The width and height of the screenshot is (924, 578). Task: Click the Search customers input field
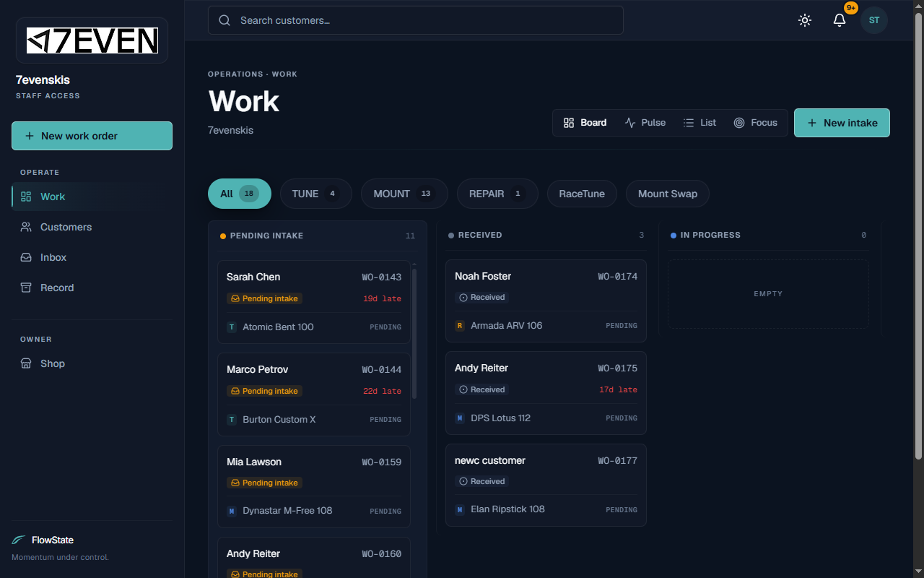[x=416, y=20]
